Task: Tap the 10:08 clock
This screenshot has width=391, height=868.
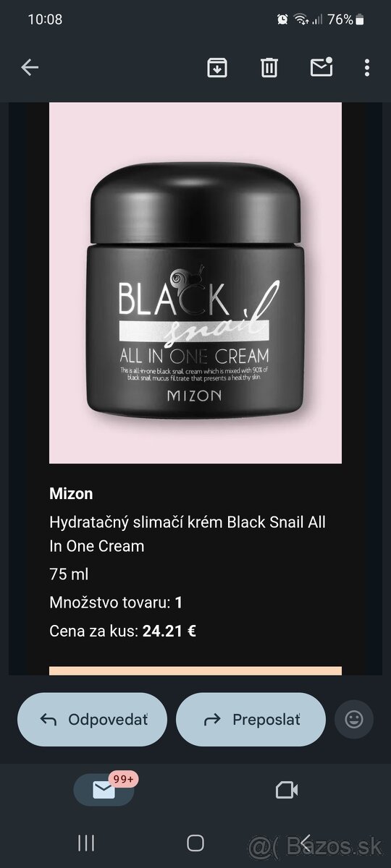Action: point(45,20)
